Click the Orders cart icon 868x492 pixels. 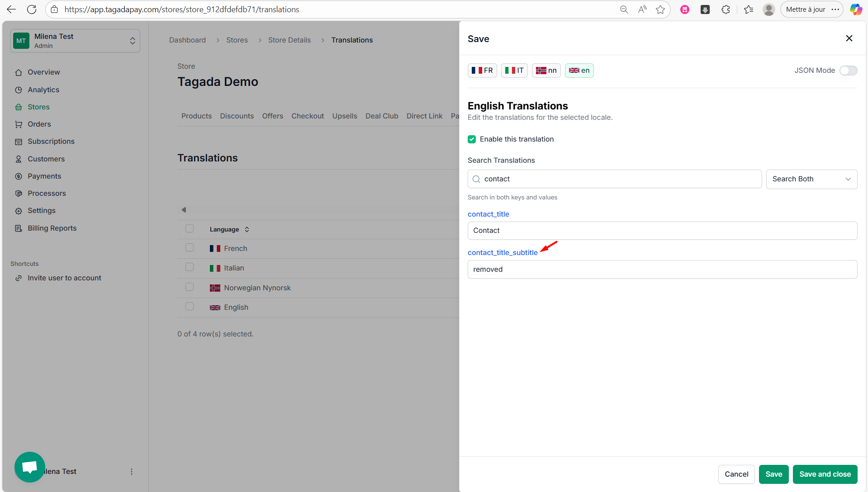click(19, 124)
